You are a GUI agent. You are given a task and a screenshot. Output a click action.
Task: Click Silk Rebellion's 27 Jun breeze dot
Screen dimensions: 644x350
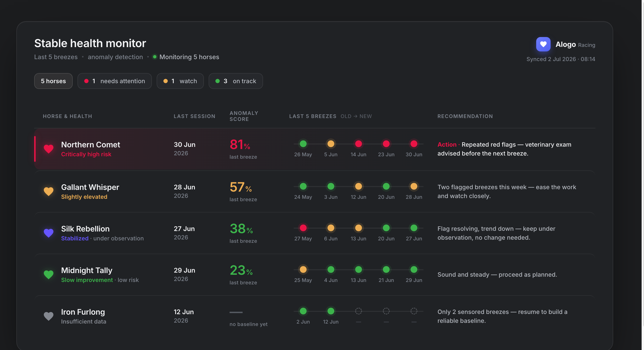point(414,228)
